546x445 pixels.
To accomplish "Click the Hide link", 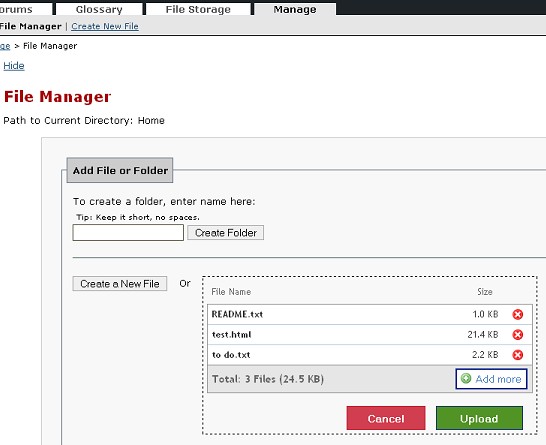I will coord(14,66).
